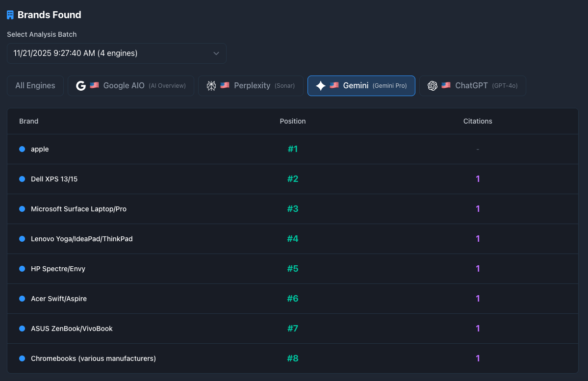Click the citation count for Microsoft Surface
The height and width of the screenshot is (381, 588).
click(478, 209)
